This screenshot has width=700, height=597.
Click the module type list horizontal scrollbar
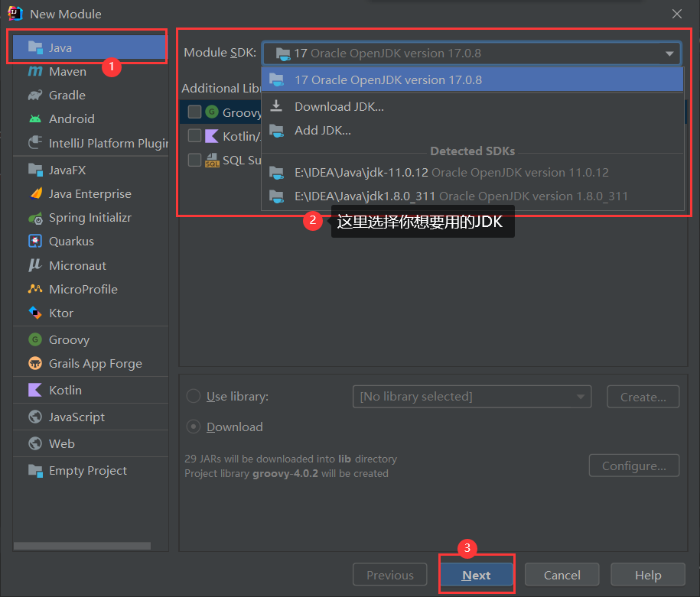pos(82,546)
